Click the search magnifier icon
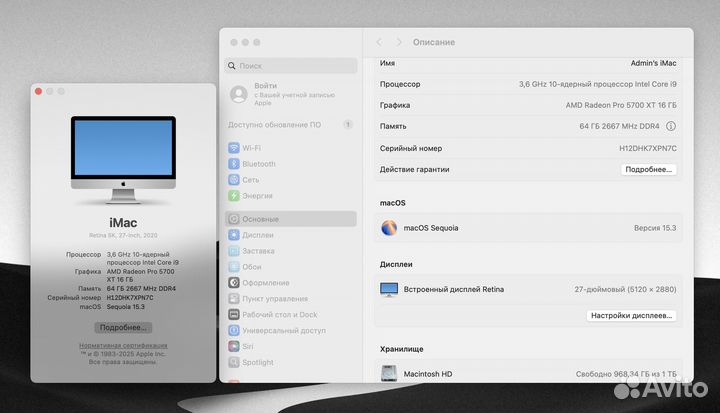720x413 pixels. click(232, 66)
